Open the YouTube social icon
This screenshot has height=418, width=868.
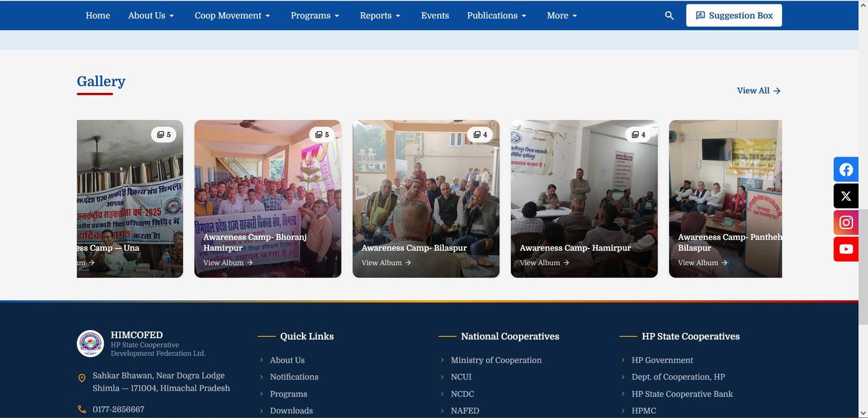[846, 249]
